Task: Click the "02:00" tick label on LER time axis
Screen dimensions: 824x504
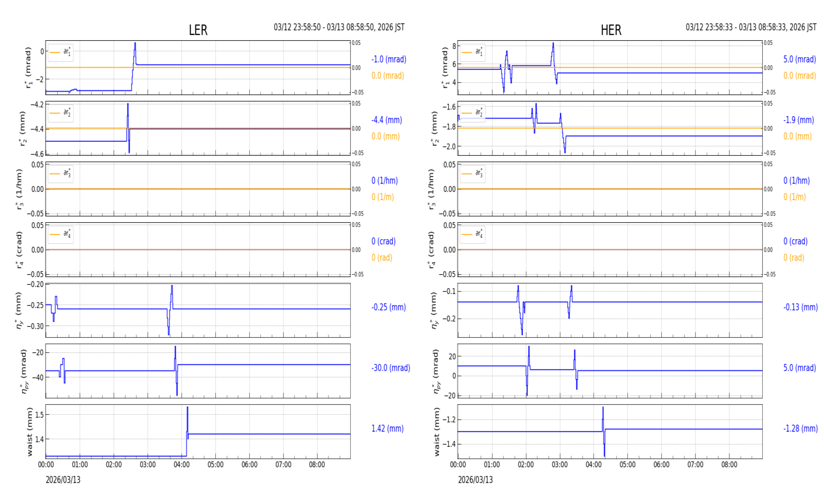Action: point(114,465)
